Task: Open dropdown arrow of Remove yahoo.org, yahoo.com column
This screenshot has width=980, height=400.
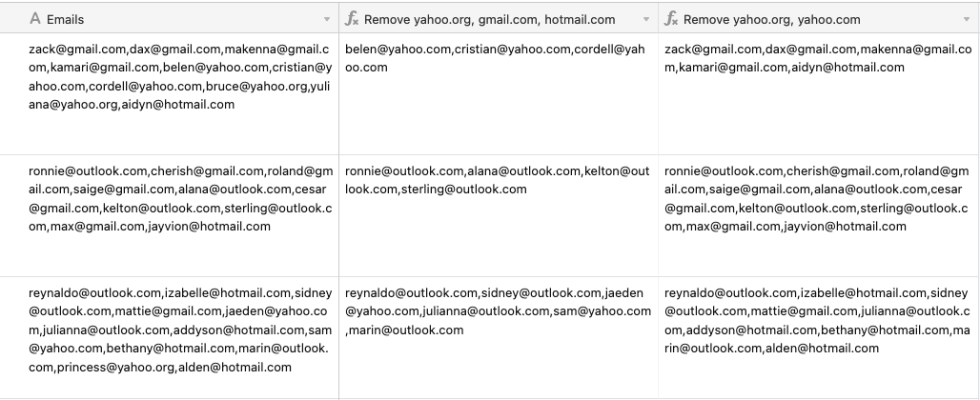Action: pos(967,20)
